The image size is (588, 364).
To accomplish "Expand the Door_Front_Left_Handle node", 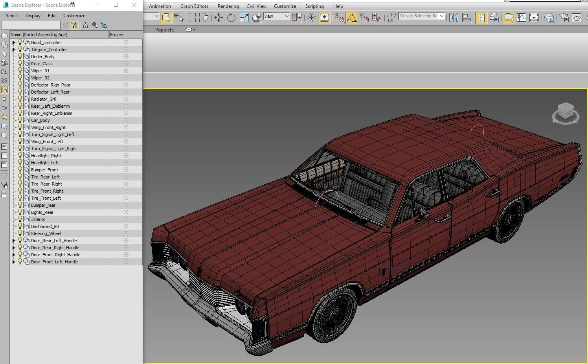I will pos(14,262).
